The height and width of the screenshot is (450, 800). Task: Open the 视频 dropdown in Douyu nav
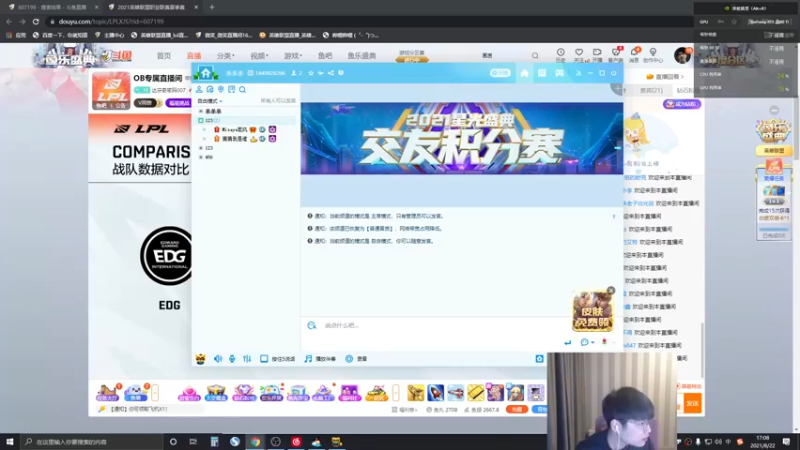point(259,56)
